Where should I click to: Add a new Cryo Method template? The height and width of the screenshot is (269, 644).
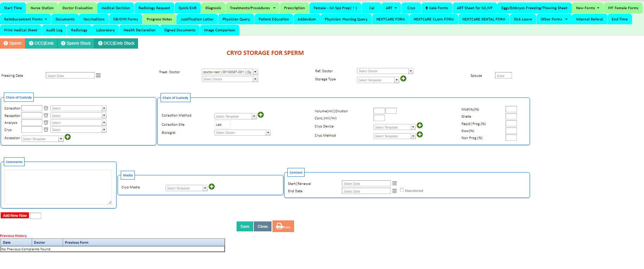pyautogui.click(x=420, y=134)
